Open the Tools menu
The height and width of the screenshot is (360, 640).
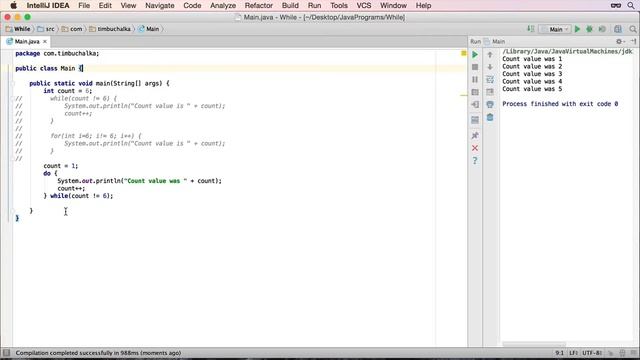coord(339,6)
